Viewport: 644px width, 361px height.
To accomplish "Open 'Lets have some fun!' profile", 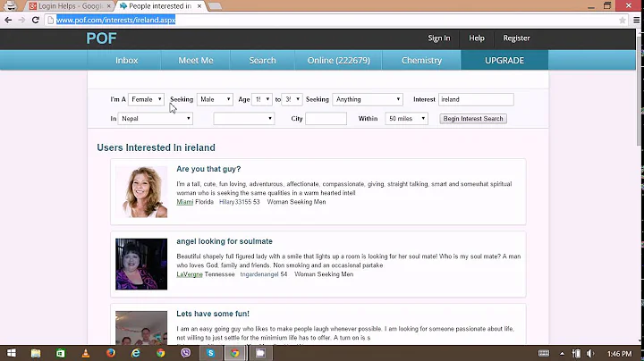I will point(213,314).
